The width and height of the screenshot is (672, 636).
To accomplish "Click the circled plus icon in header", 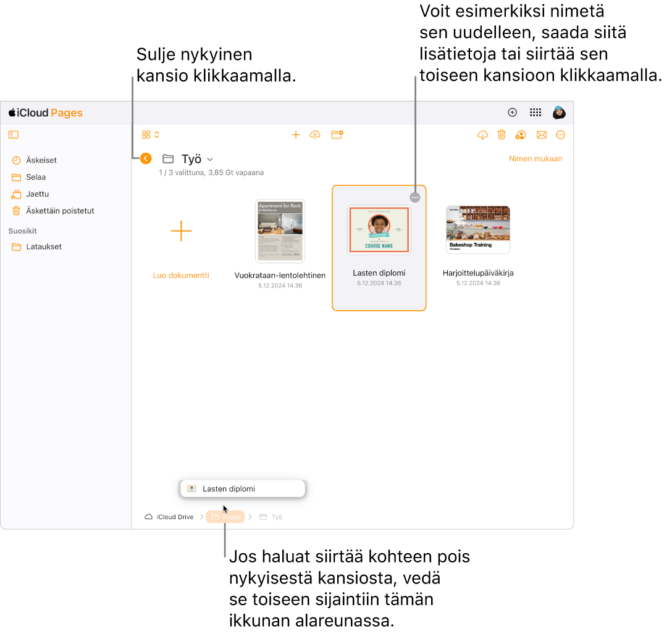I will pos(512,112).
